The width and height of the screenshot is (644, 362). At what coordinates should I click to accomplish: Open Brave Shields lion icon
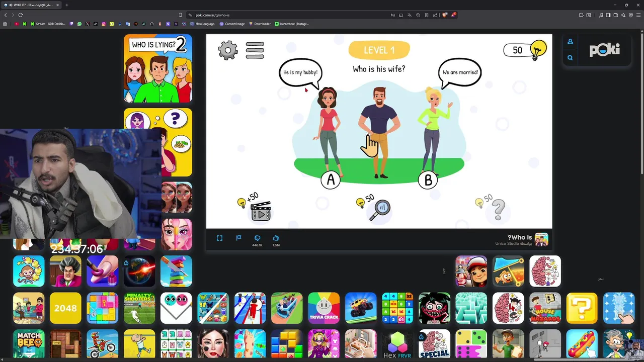click(x=444, y=15)
